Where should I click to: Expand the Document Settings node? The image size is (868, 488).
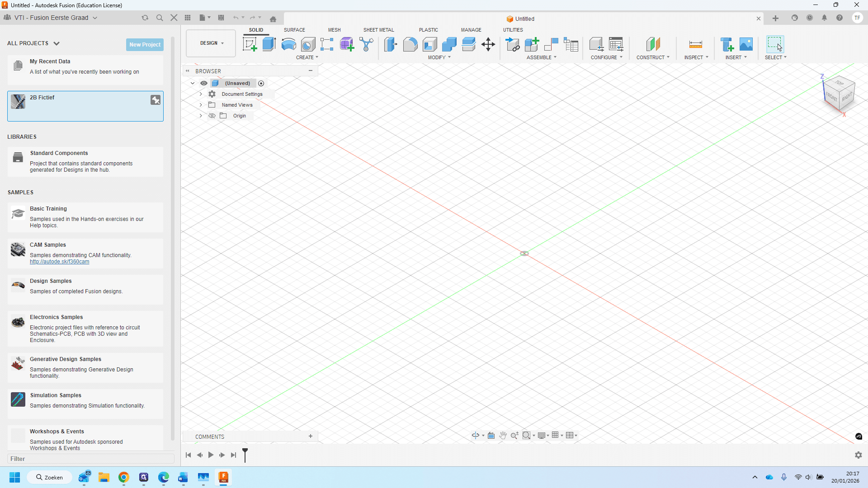pyautogui.click(x=201, y=94)
